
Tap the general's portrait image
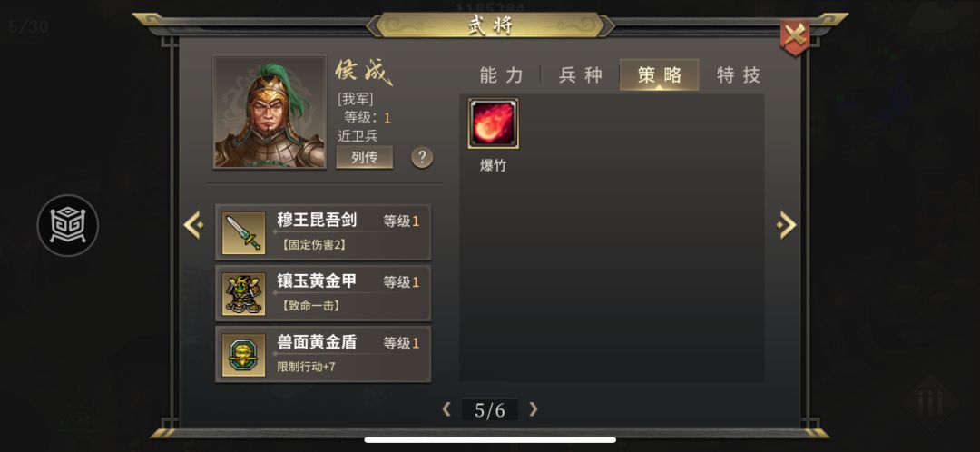269,113
